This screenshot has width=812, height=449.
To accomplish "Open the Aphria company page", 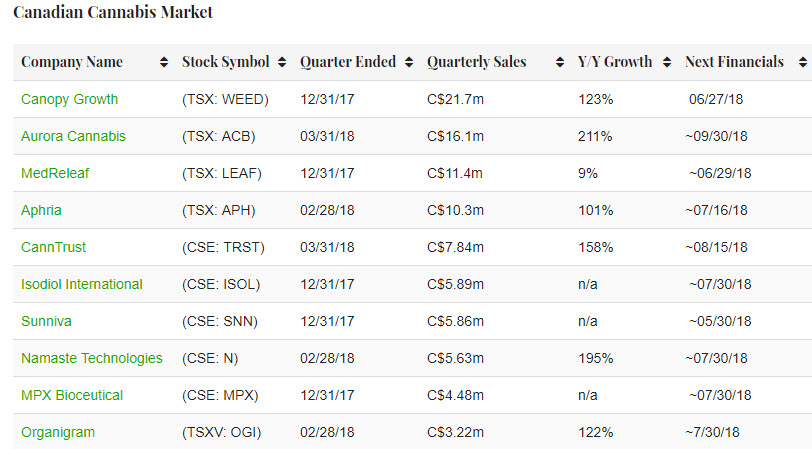I will click(42, 210).
